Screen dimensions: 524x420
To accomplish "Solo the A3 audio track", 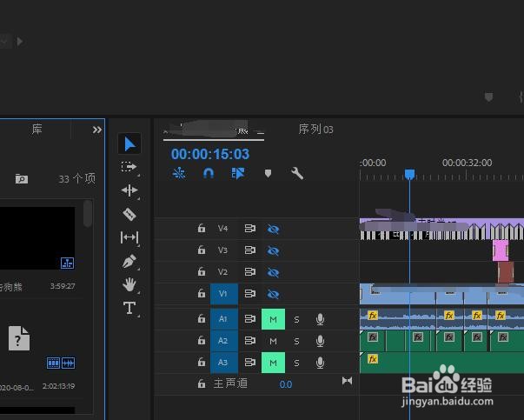I will [x=296, y=363].
